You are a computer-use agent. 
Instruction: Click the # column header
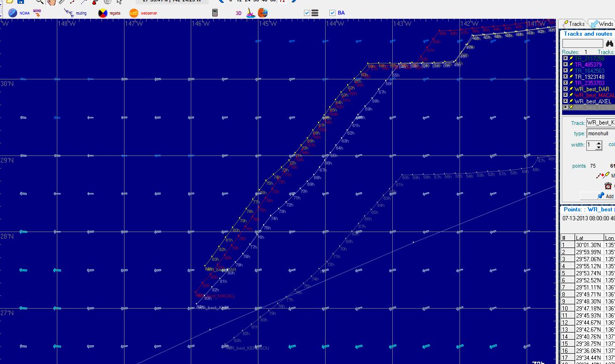click(568, 238)
